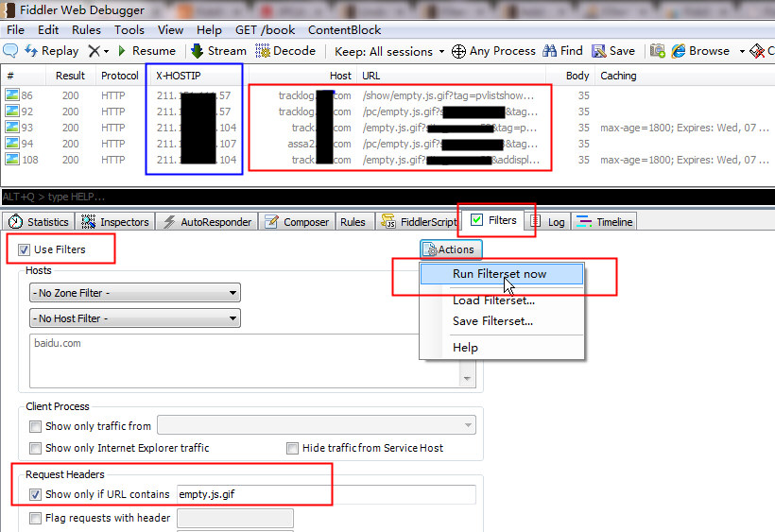Open the Edit menu
Viewport: 775px width, 532px height.
pyautogui.click(x=48, y=30)
